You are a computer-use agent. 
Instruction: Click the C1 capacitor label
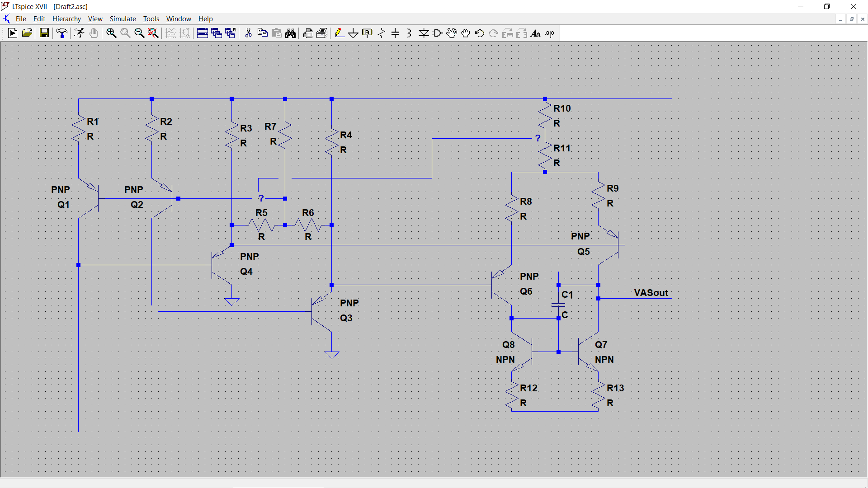point(567,295)
